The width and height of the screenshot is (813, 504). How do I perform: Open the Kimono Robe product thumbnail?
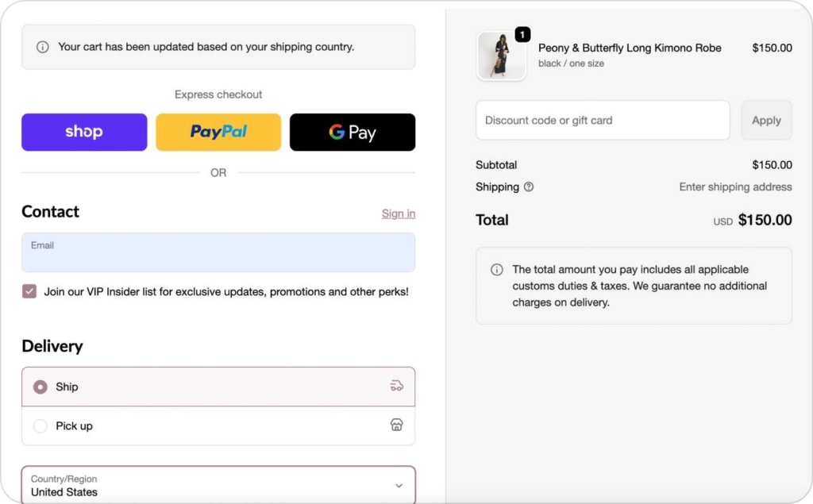[x=500, y=56]
